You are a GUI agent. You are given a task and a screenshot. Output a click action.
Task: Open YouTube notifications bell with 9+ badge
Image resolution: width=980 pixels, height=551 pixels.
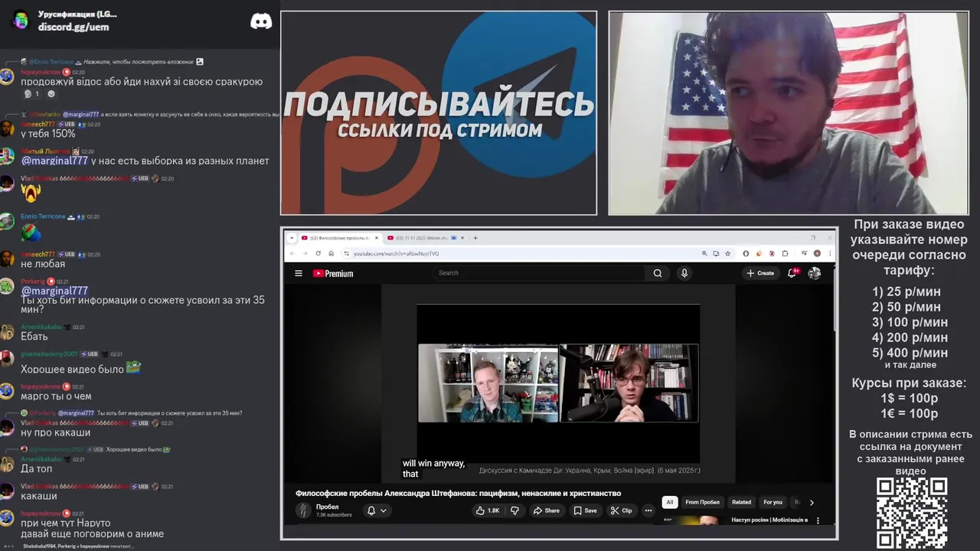(x=793, y=272)
